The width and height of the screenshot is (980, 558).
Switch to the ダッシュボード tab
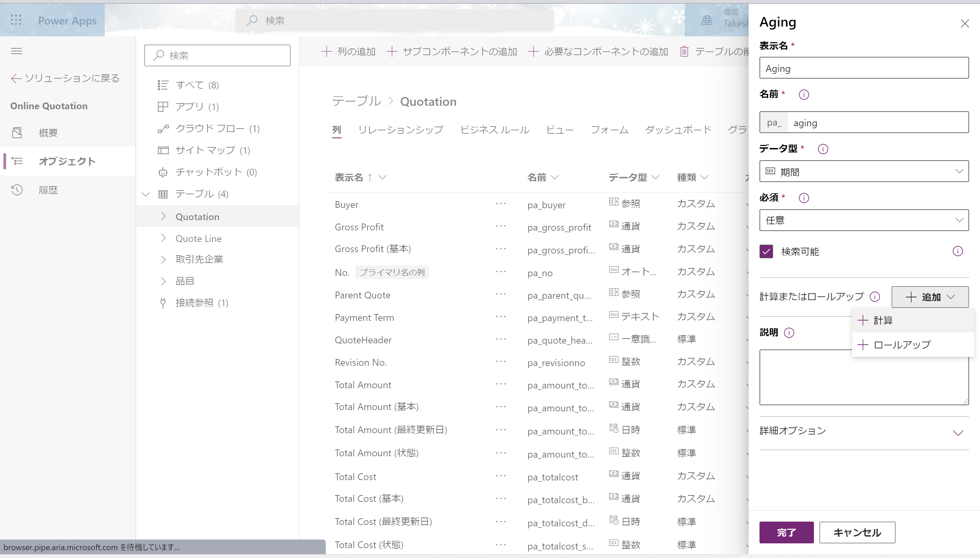click(678, 130)
